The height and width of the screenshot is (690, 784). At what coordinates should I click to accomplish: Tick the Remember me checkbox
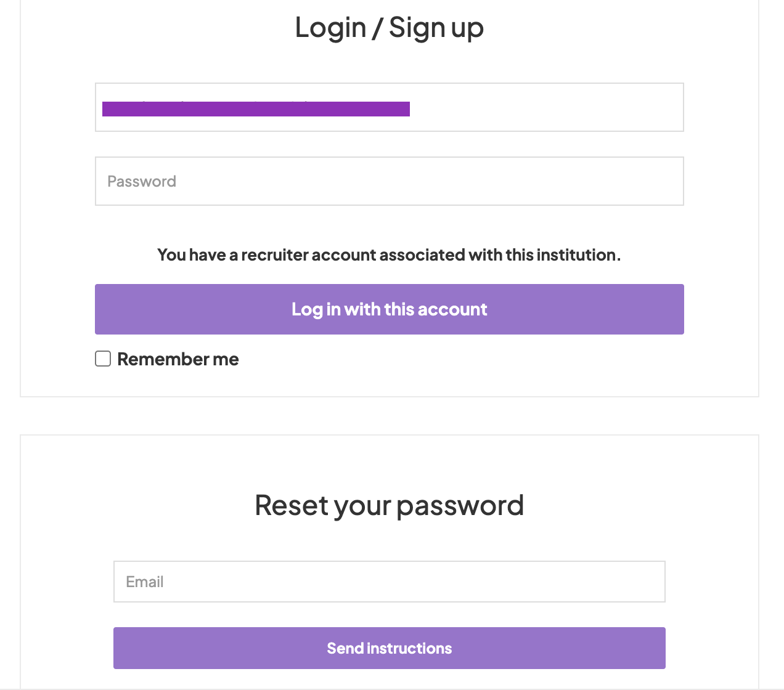[x=103, y=359]
